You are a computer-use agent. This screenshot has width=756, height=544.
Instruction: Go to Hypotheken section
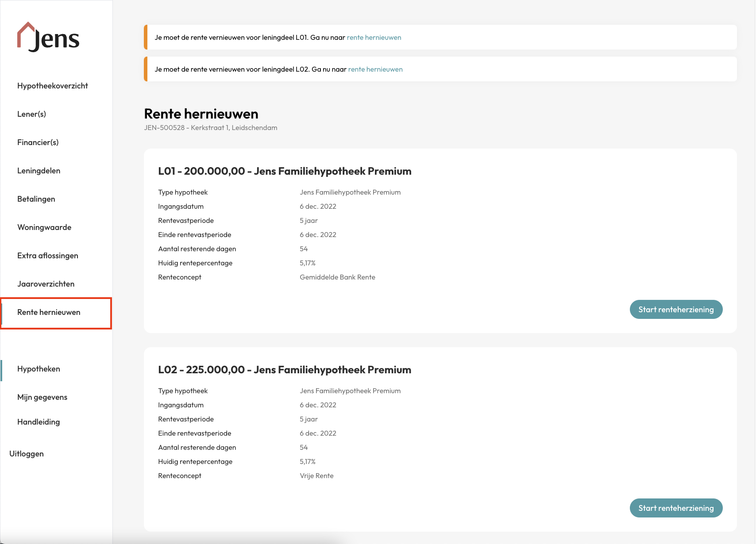pos(39,369)
